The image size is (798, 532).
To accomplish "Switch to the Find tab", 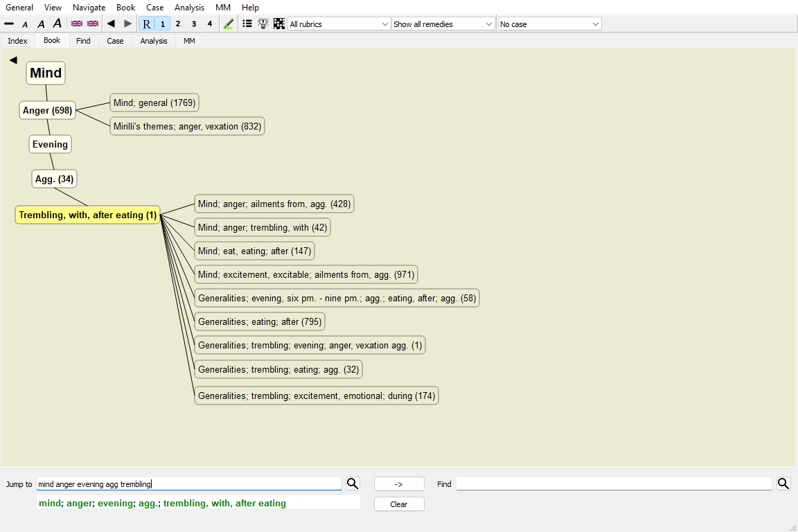I will (x=83, y=41).
